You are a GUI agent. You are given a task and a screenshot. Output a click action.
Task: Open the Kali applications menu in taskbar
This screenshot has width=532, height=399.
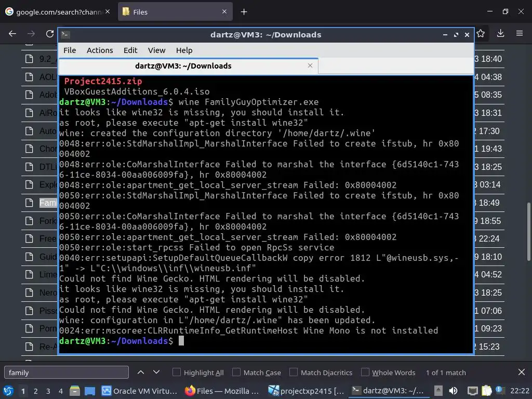coord(8,391)
